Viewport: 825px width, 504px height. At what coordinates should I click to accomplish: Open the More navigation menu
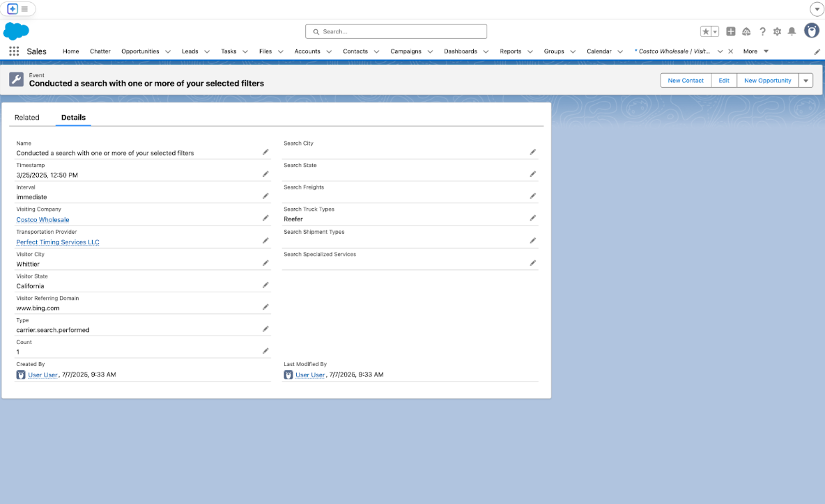pos(755,52)
